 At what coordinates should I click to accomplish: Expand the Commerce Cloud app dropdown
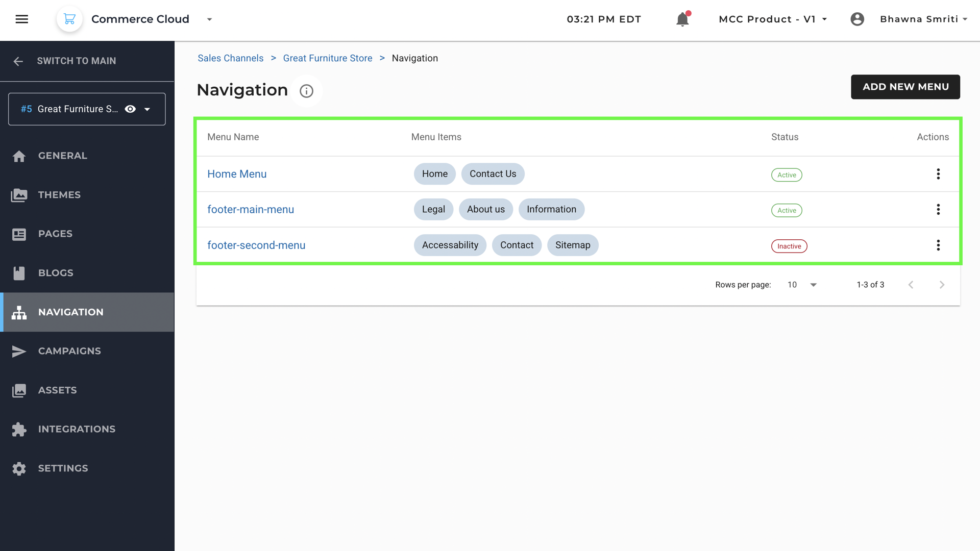209,19
